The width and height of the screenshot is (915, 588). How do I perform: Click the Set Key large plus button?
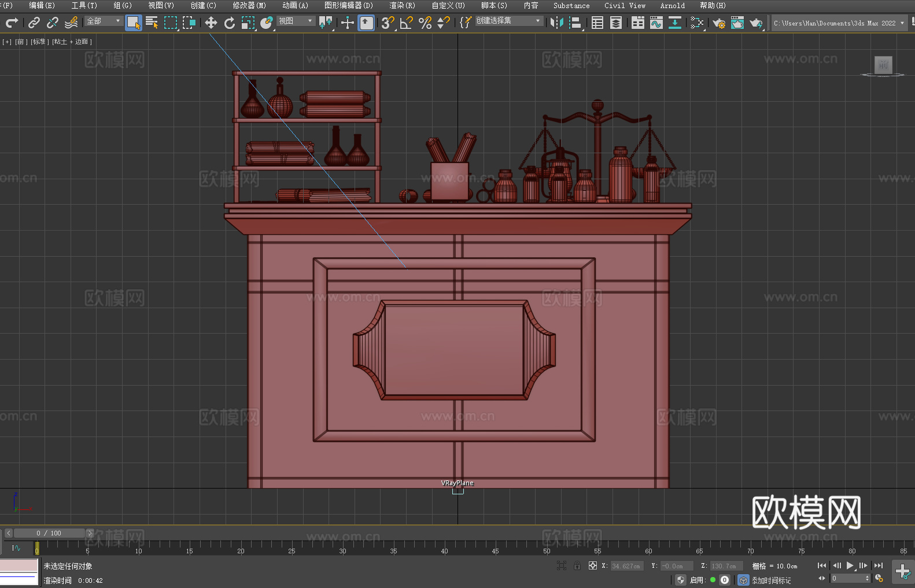click(x=903, y=571)
